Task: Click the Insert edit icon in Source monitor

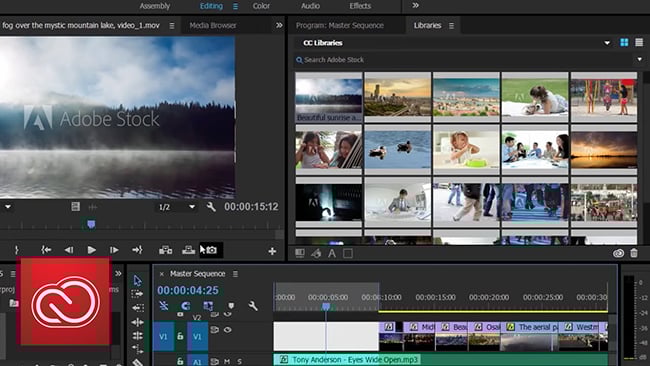Action: (165, 250)
